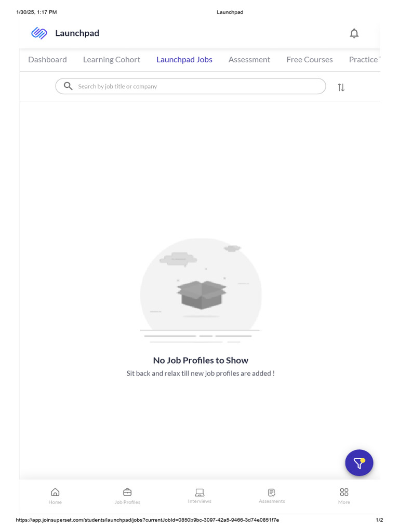This screenshot has width=399, height=532.
Task: Open Job Profiles briefcase icon
Action: click(x=127, y=493)
